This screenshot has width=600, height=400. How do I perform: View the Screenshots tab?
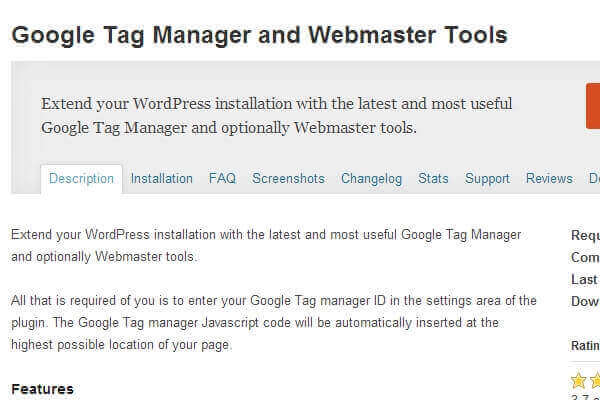(x=288, y=179)
